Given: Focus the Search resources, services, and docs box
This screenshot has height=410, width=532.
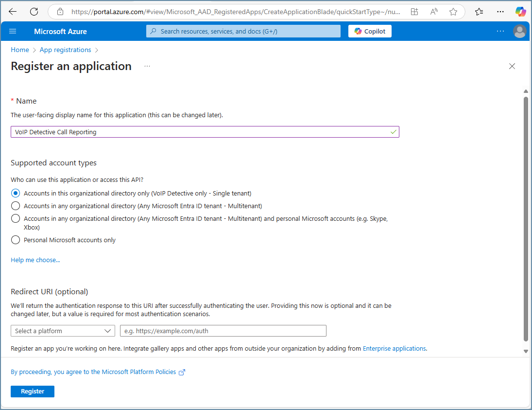Looking at the screenshot, I should 243,31.
